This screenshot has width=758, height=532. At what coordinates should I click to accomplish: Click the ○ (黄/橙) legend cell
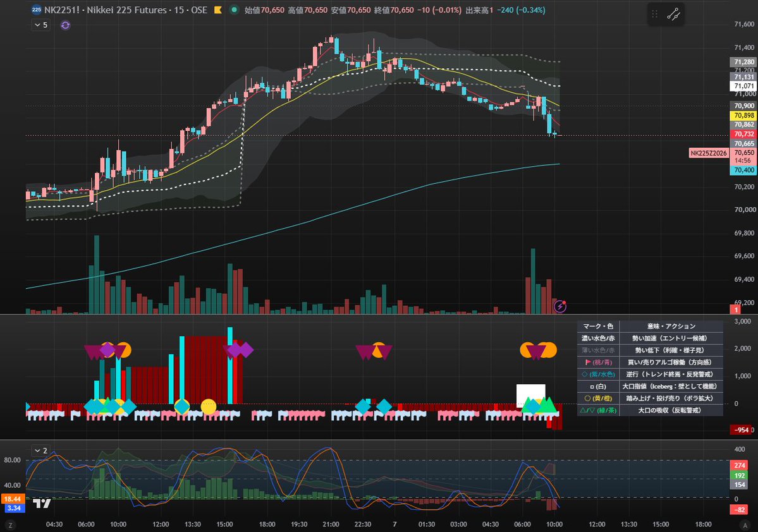598,399
